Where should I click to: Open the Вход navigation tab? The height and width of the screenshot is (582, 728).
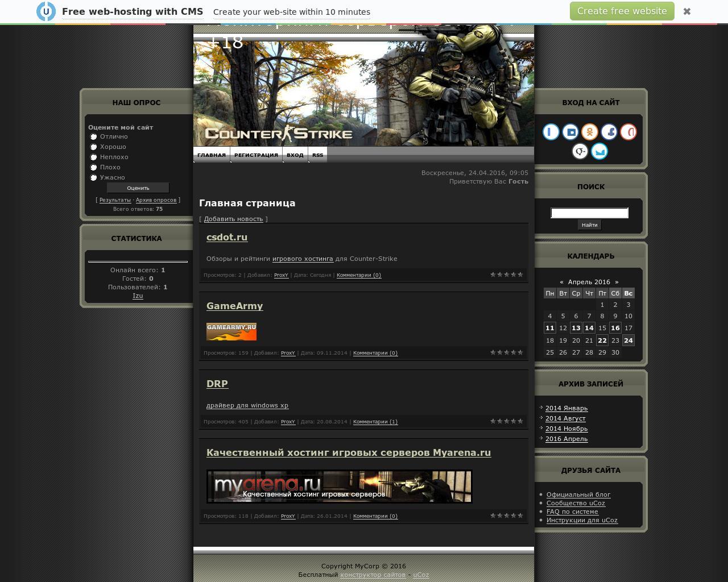coord(295,155)
